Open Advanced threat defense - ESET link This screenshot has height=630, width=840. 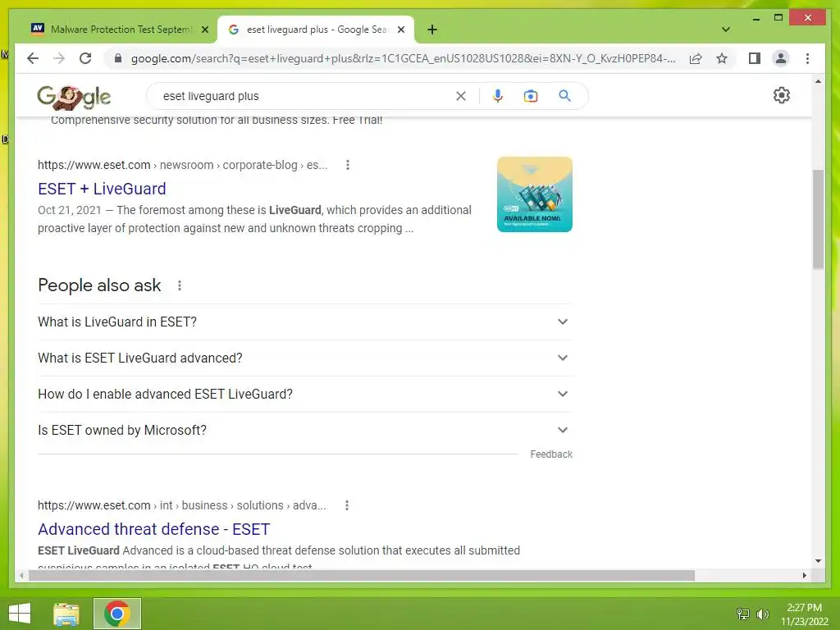[x=153, y=529]
